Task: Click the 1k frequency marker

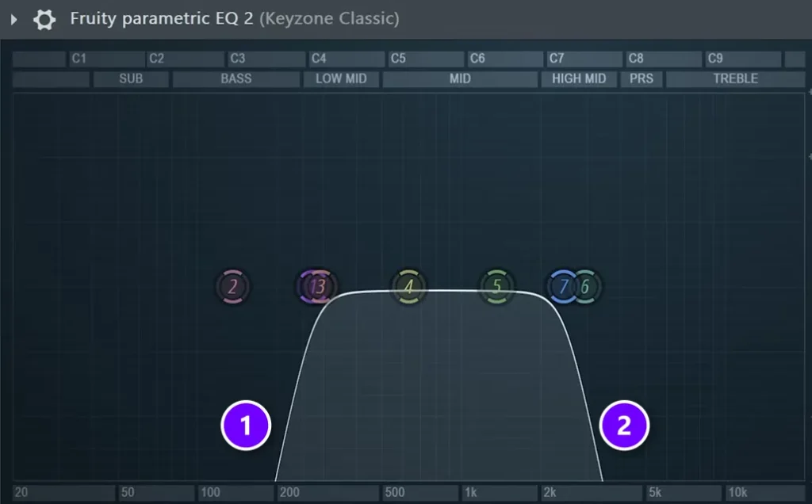Action: (471, 492)
